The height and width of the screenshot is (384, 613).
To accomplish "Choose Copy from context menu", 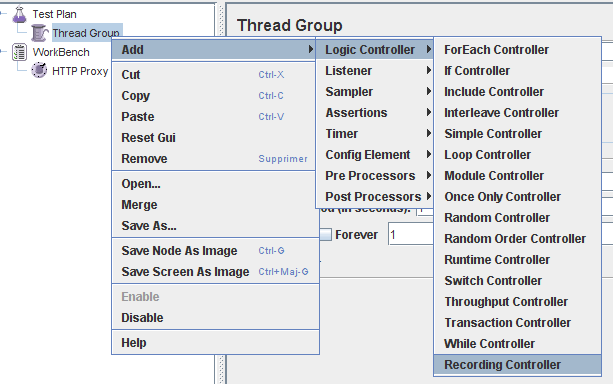I will tap(213, 96).
